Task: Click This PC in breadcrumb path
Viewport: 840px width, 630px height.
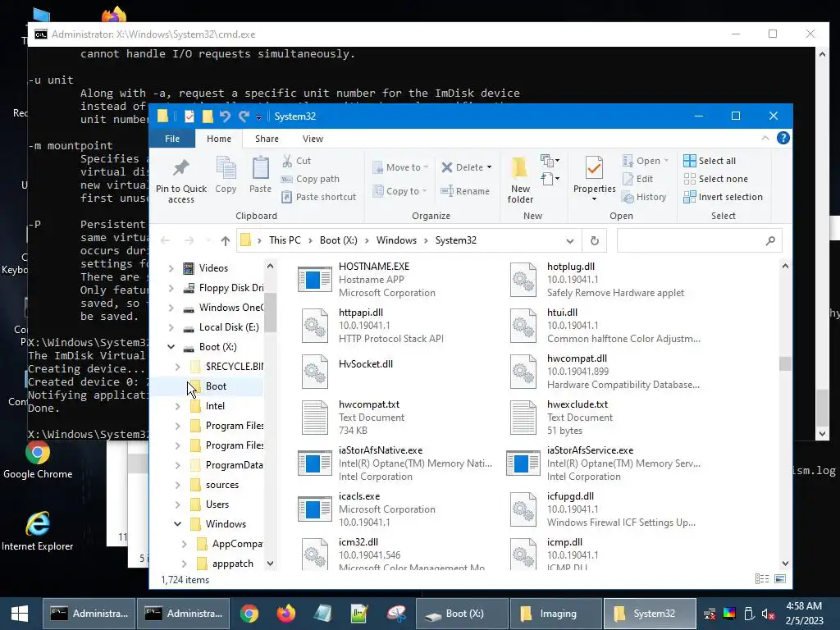Action: click(x=285, y=240)
